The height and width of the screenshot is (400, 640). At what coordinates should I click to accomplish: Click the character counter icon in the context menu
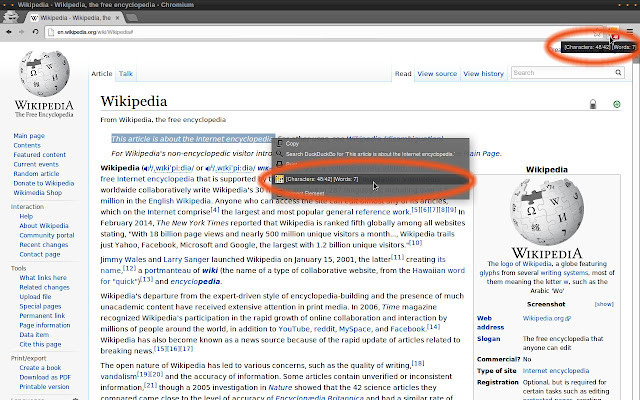click(279, 179)
